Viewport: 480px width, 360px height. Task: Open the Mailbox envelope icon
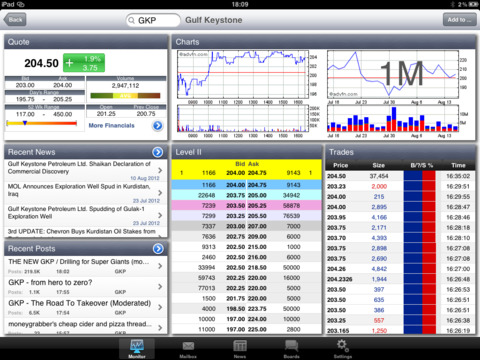tap(188, 346)
